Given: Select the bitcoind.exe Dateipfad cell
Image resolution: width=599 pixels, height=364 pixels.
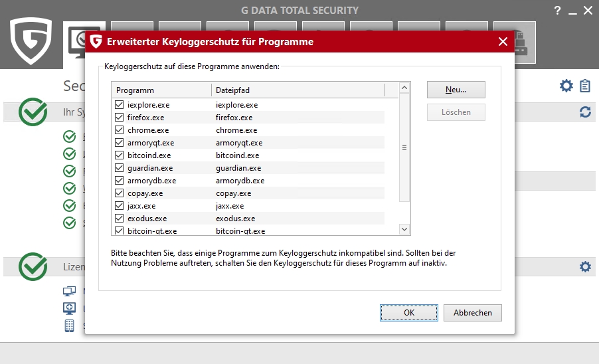Looking at the screenshot, I should tap(237, 155).
